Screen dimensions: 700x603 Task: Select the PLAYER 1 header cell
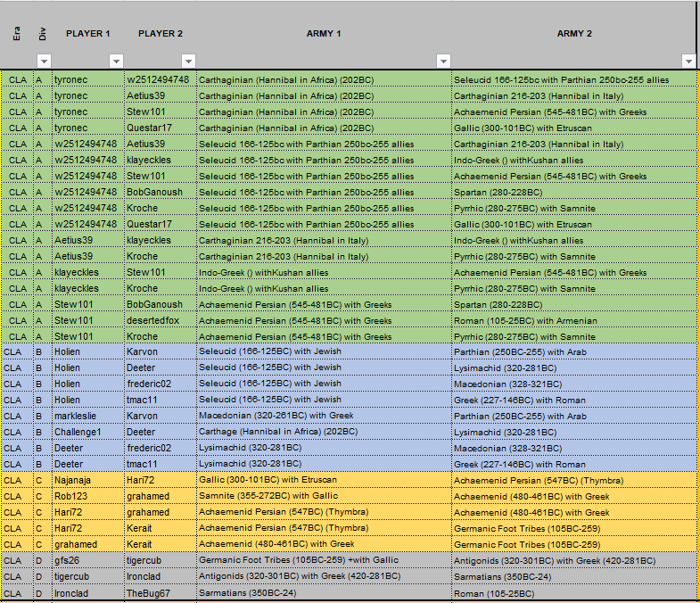[88, 34]
